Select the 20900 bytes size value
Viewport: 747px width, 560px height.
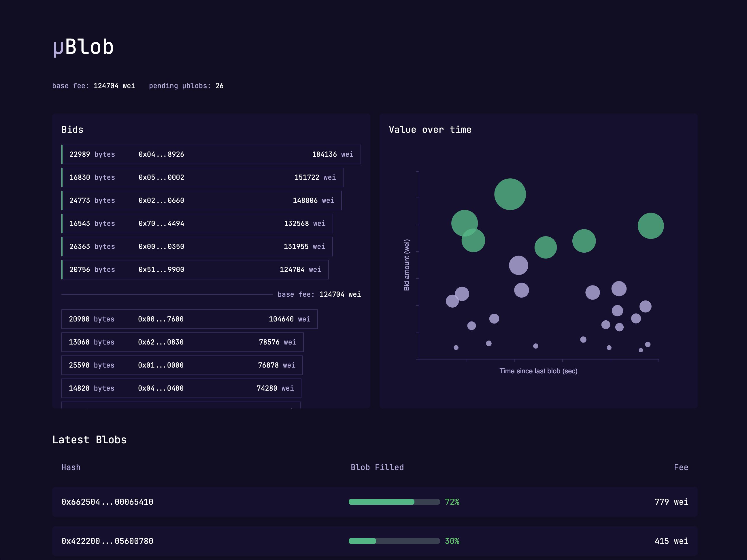click(92, 319)
